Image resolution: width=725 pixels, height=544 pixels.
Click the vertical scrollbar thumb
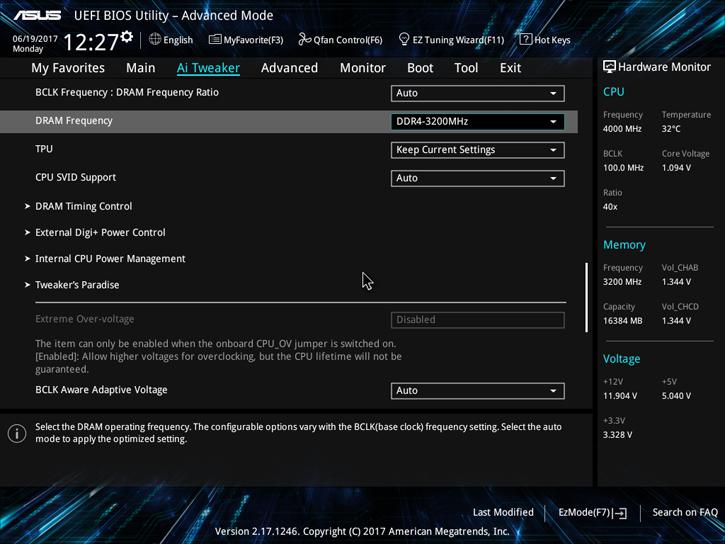tap(586, 297)
